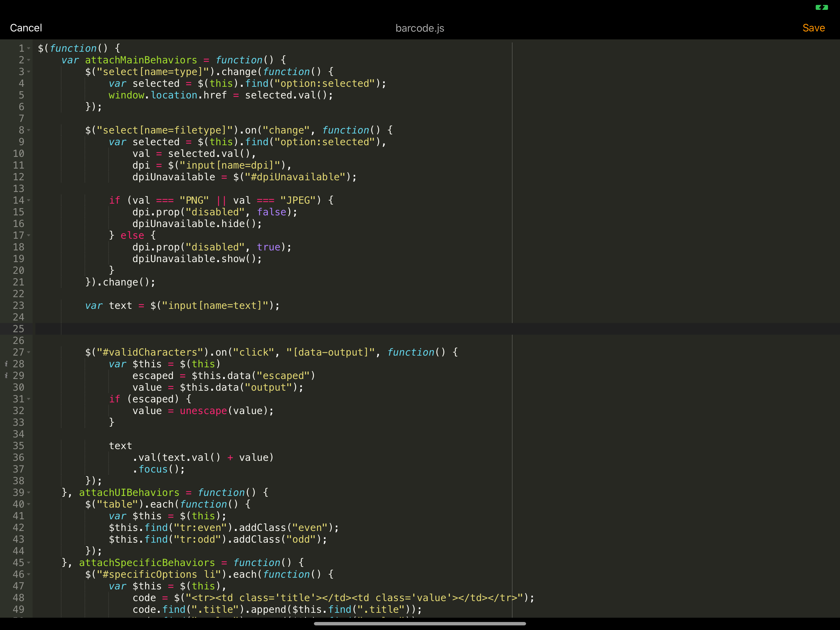The height and width of the screenshot is (630, 840).
Task: Save the barcode.js file
Action: [813, 28]
